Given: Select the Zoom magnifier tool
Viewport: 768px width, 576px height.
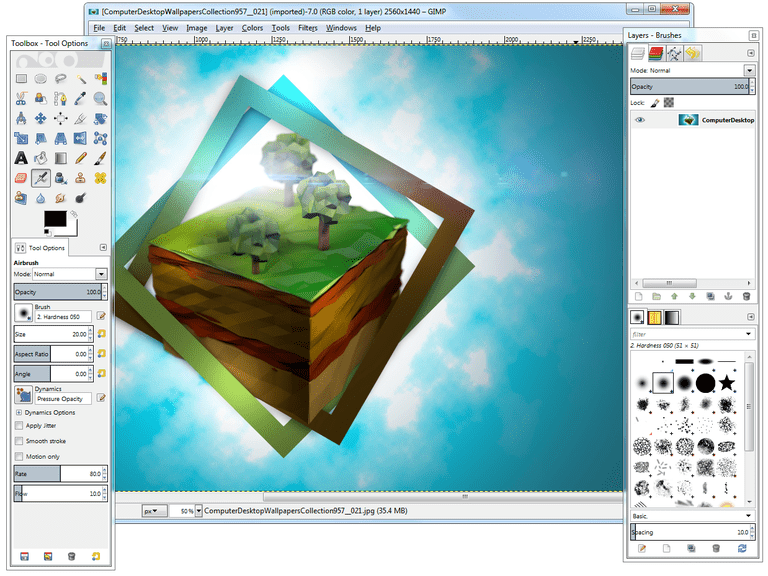Looking at the screenshot, I should point(100,99).
